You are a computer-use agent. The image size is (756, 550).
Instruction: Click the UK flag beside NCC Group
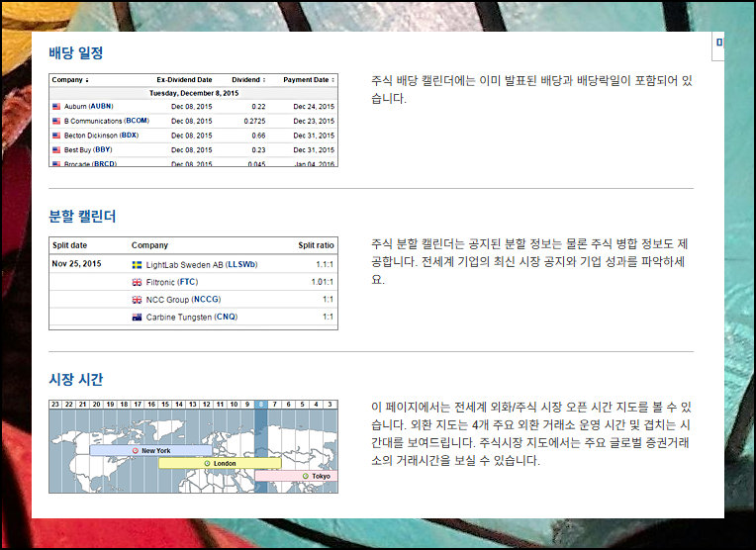click(137, 300)
